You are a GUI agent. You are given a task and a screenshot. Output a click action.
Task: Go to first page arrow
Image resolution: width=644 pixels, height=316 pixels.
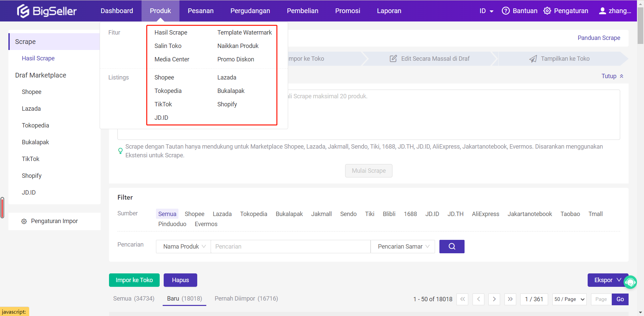pos(463,299)
